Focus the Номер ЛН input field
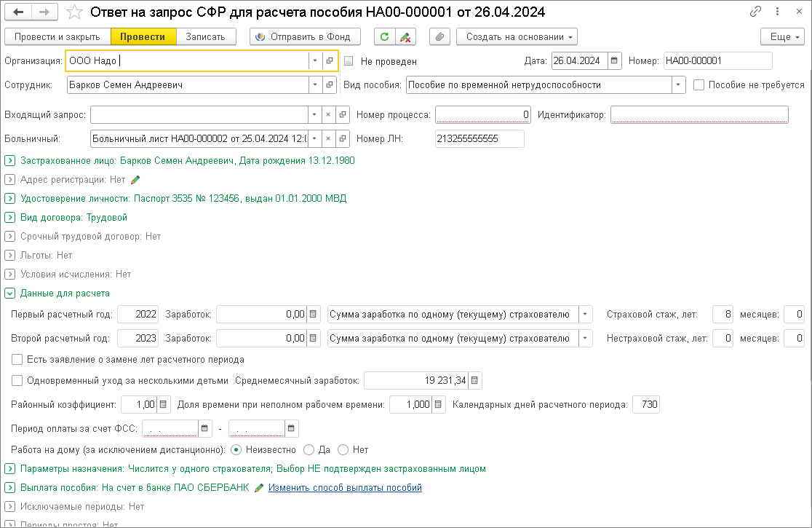The height and width of the screenshot is (528, 812). point(479,139)
